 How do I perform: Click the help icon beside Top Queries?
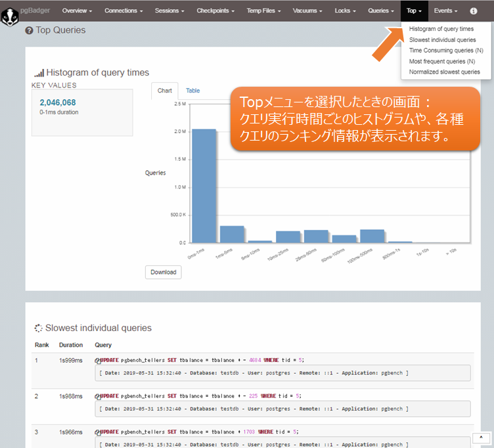pyautogui.click(x=29, y=31)
